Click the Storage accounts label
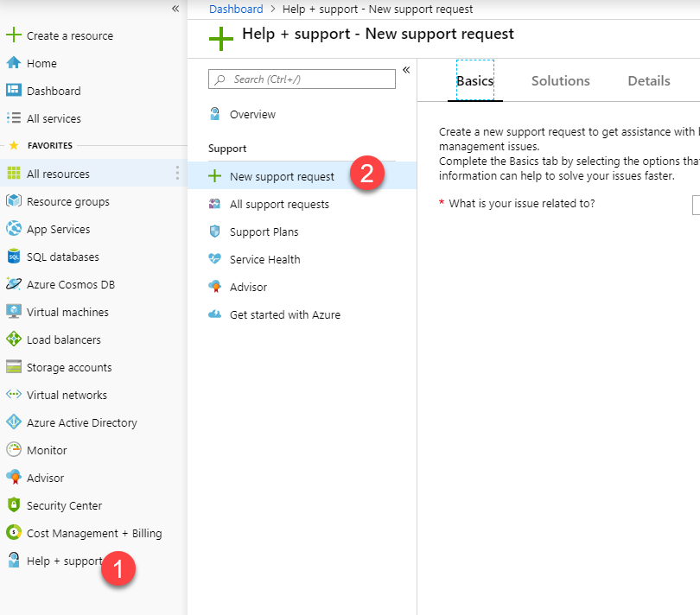Image resolution: width=700 pixels, height=615 pixels. [69, 367]
